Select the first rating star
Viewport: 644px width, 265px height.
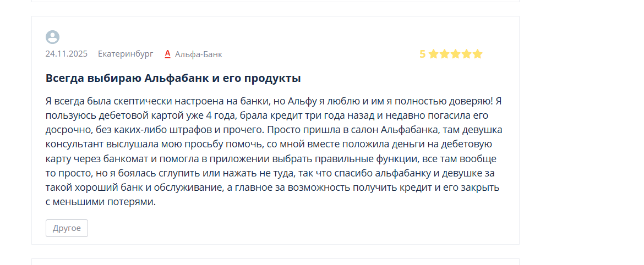point(433,54)
